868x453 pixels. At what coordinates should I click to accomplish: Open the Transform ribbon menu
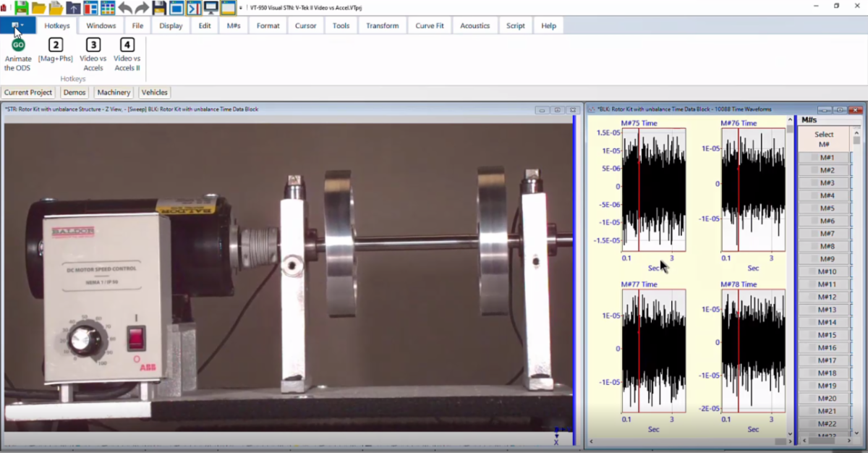(382, 25)
